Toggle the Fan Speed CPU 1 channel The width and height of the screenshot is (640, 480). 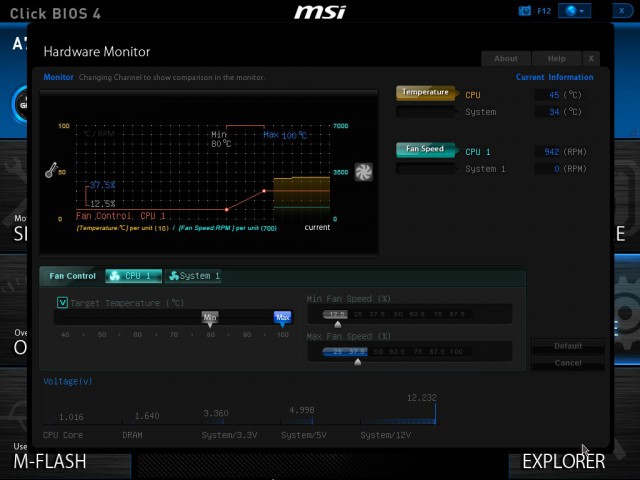[x=426, y=149]
